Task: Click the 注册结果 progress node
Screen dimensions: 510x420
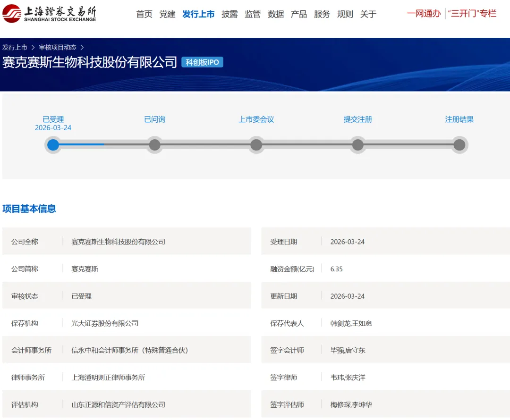Action: point(459,145)
